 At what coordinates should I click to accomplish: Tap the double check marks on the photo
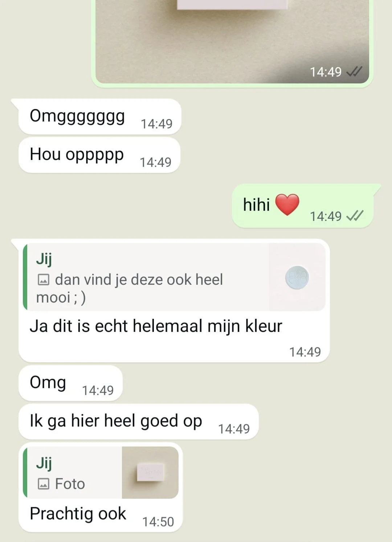coord(354,72)
